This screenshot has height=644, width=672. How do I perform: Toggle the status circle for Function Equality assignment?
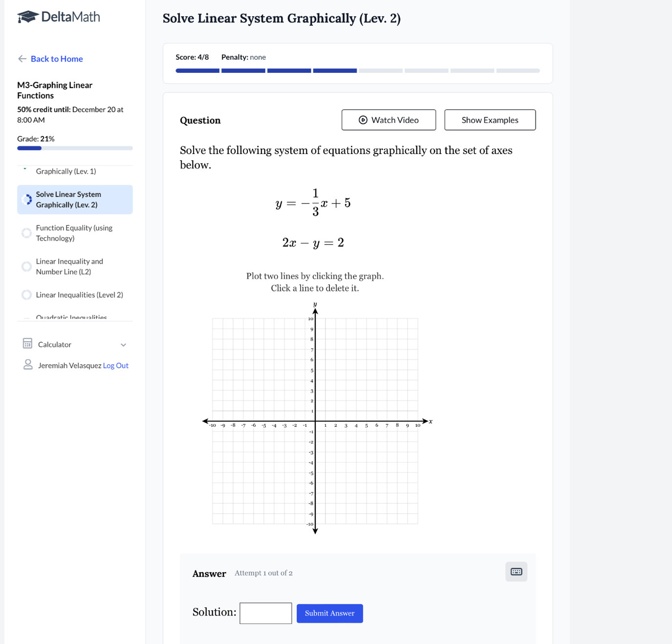tap(26, 233)
